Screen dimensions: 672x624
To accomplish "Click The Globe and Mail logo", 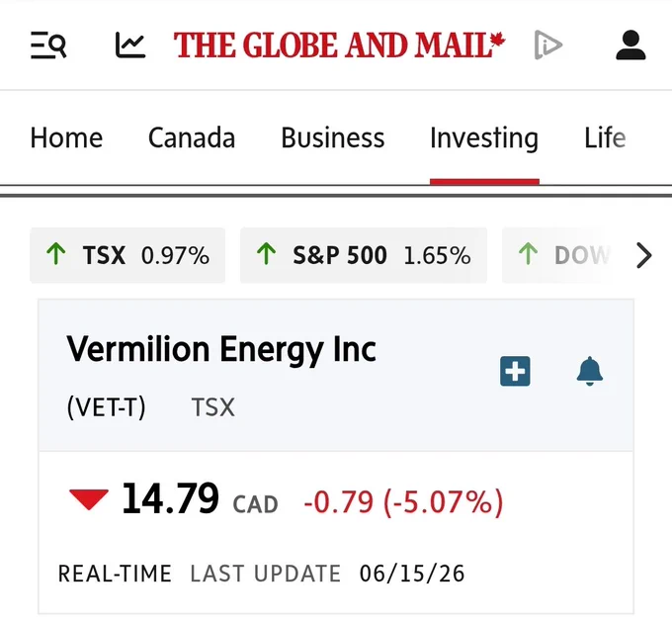I will pyautogui.click(x=339, y=45).
